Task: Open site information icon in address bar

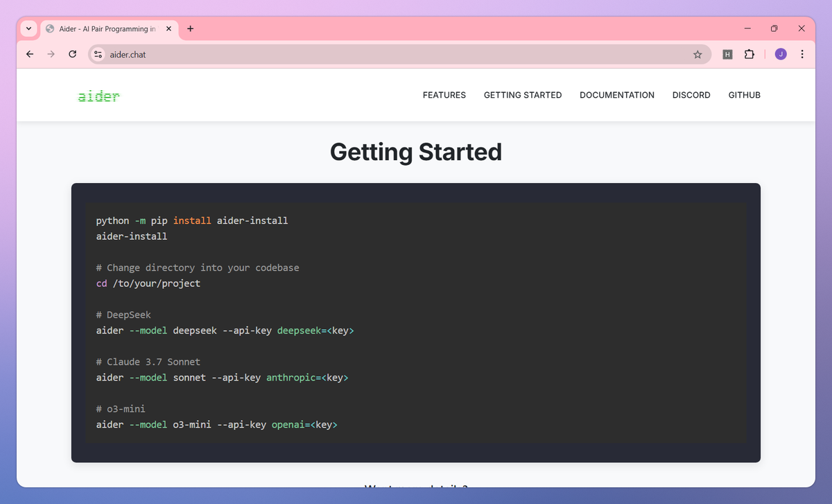Action: coord(98,54)
